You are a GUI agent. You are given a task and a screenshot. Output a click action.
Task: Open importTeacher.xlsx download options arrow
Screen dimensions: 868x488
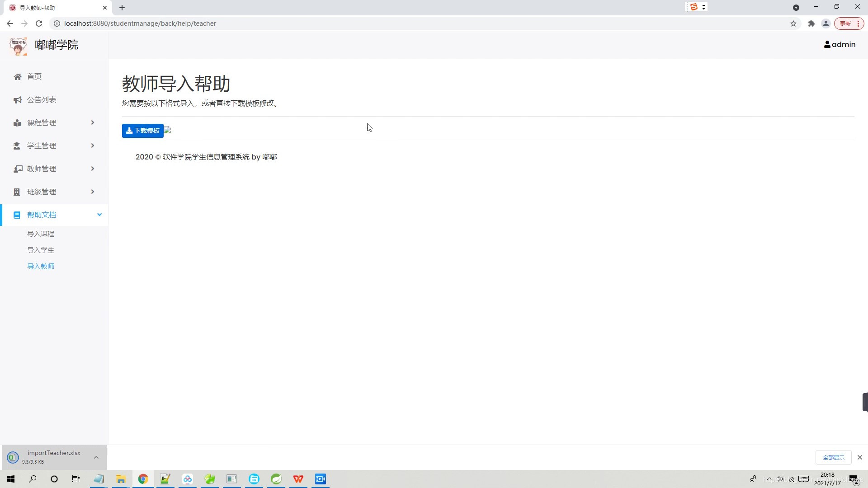(96, 458)
